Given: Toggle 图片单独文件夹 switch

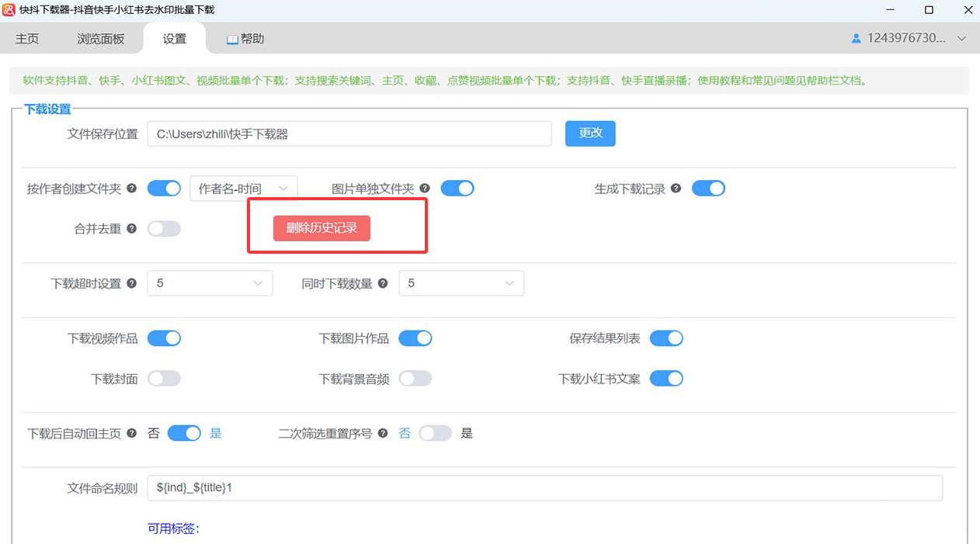Looking at the screenshot, I should [457, 189].
